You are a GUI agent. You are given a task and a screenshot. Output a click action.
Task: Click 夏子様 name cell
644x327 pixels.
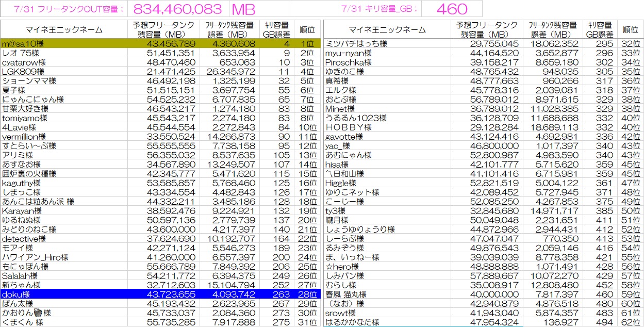pyautogui.click(x=64, y=90)
